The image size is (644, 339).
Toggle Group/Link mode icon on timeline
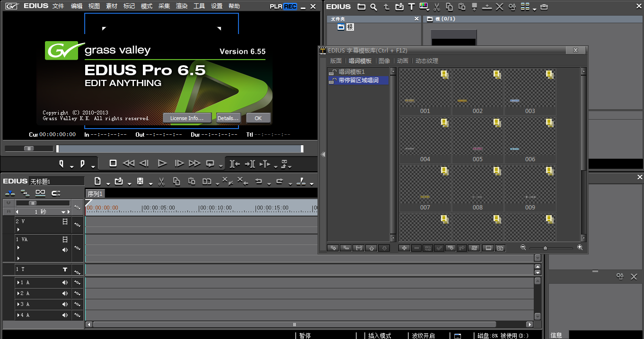coord(40,193)
